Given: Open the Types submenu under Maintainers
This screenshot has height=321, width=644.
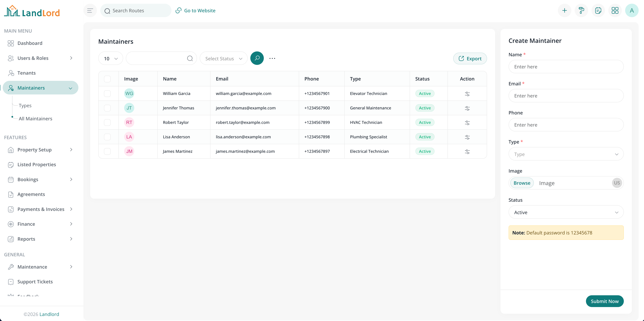Looking at the screenshot, I should (x=25, y=105).
